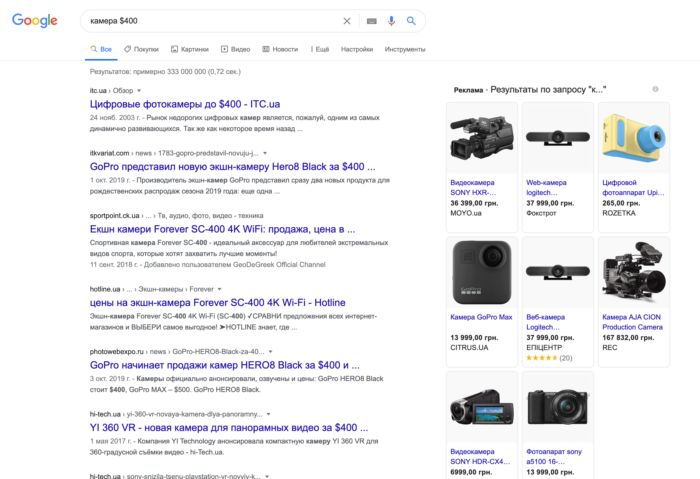Click Sony a5100 camera product image

pyautogui.click(x=558, y=407)
